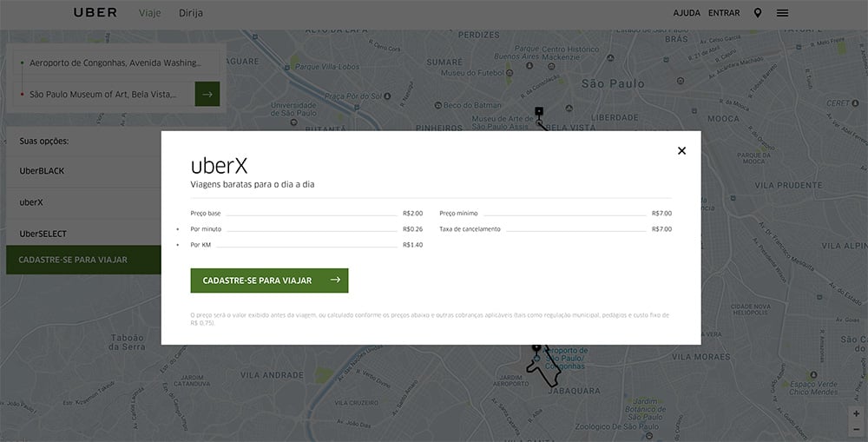Click sidebar CADASTRE-SE PARA VIAJAR button
868x442 pixels.
coord(83,260)
